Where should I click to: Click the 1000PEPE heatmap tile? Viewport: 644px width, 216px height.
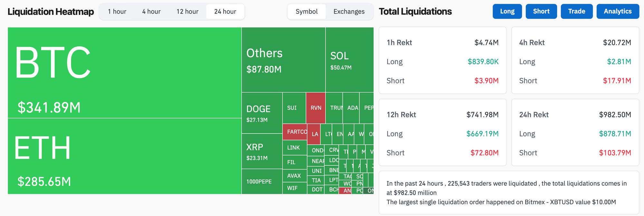coord(262,182)
